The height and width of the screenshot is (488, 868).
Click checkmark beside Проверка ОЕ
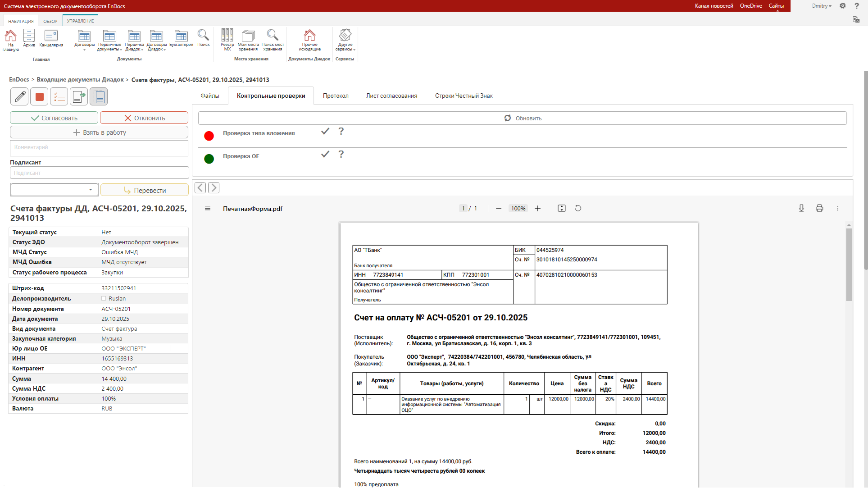(x=325, y=154)
